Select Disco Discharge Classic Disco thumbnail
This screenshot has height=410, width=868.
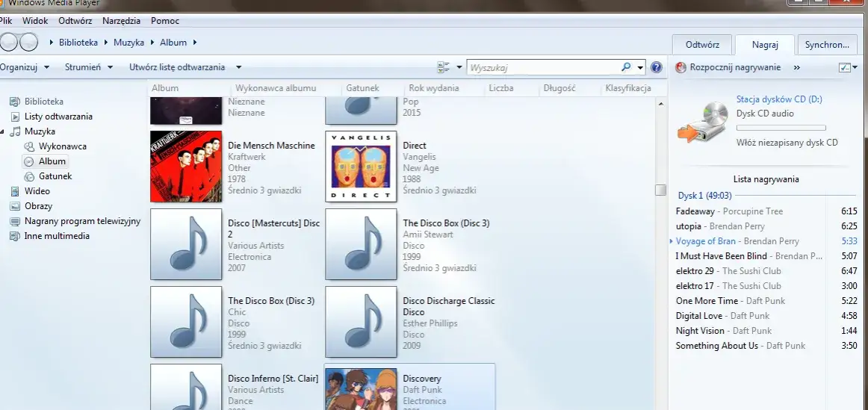coord(361,321)
